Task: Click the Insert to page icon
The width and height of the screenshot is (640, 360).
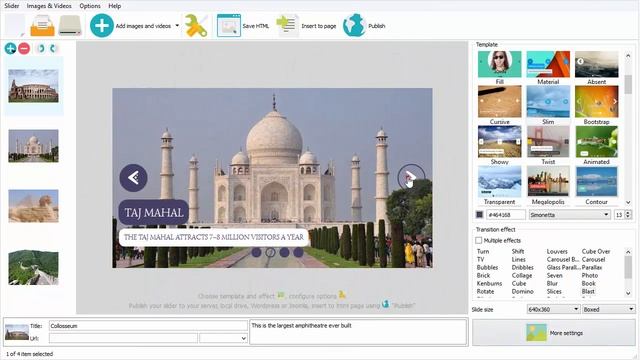Action: pos(287,26)
